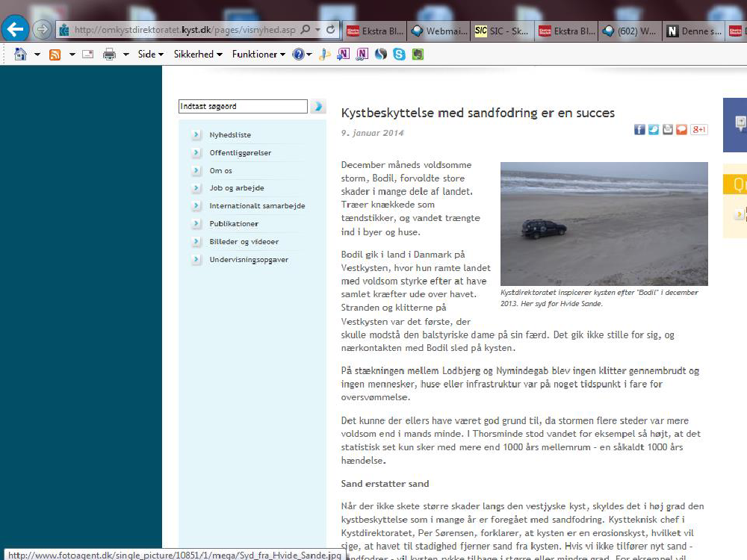Expand the Sikkerhed dropdown menu
This screenshot has width=747, height=560.
coord(198,54)
